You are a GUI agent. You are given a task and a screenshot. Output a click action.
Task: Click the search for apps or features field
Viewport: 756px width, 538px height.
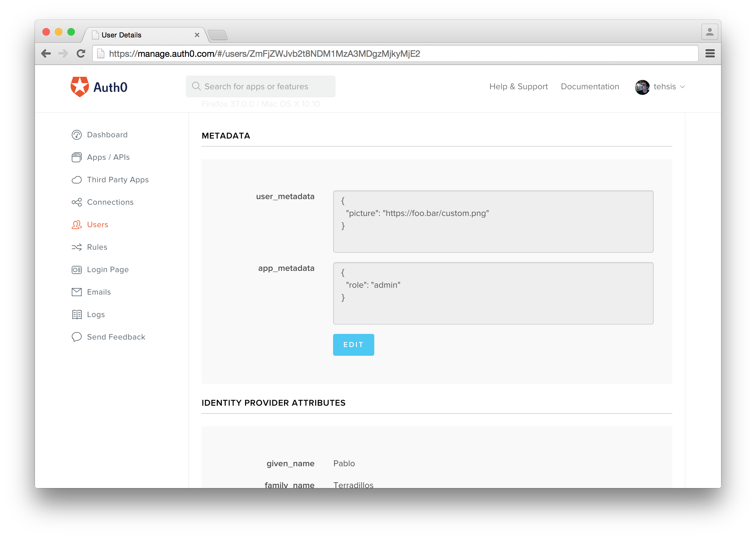click(x=260, y=86)
